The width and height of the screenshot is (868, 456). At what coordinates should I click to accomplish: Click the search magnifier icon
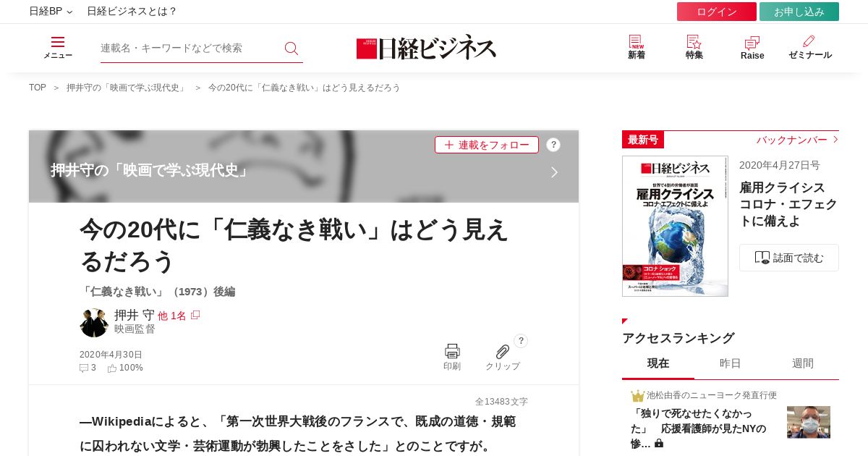point(292,48)
